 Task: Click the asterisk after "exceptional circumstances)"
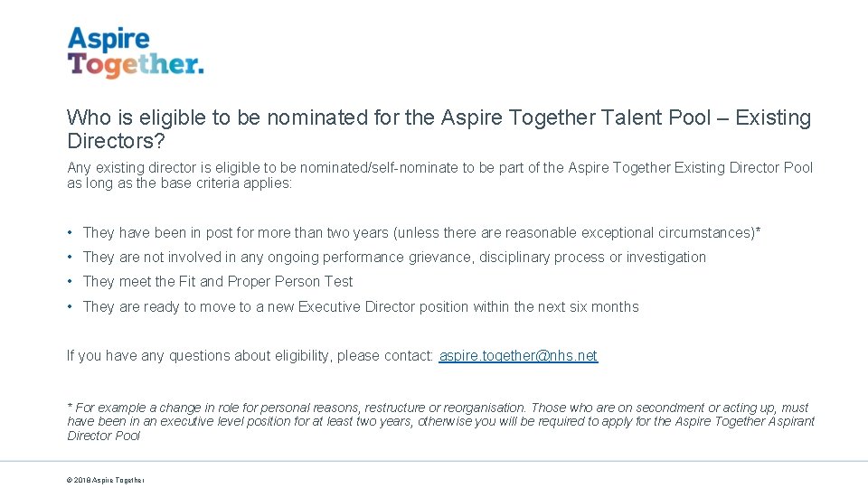click(758, 232)
